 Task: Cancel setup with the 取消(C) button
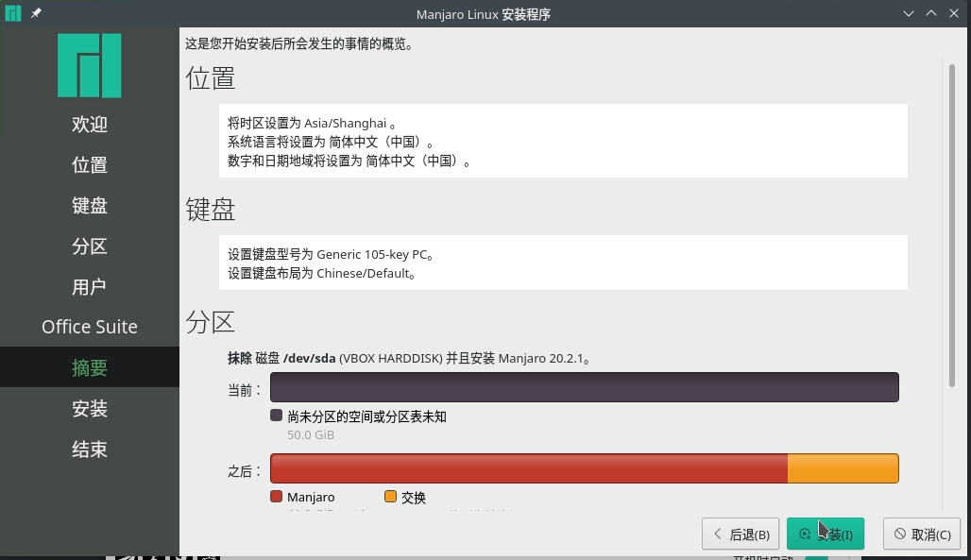[922, 534]
